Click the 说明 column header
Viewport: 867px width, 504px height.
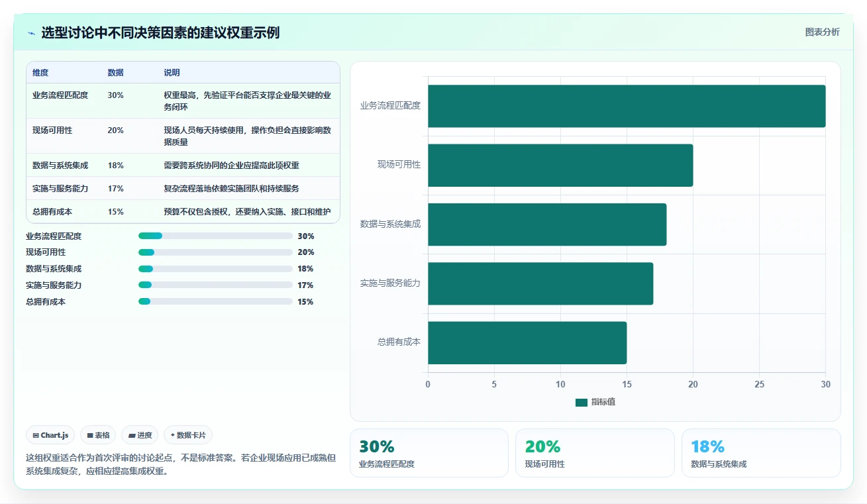click(172, 73)
